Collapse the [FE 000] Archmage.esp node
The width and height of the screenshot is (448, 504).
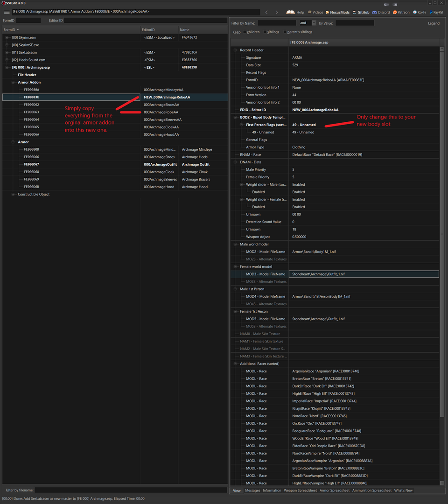pyautogui.click(x=7, y=67)
